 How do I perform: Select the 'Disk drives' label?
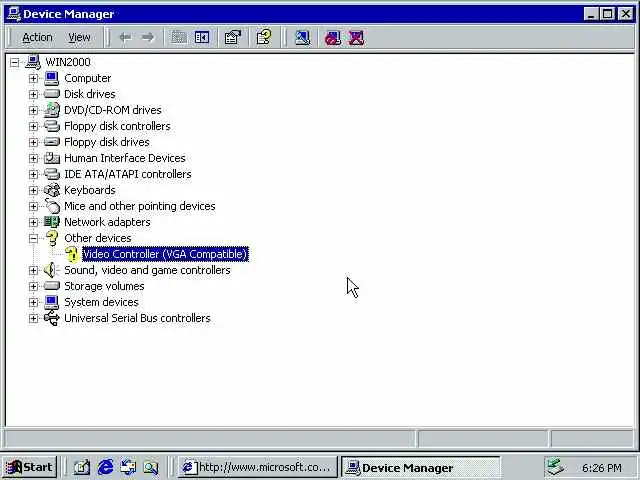(90, 94)
